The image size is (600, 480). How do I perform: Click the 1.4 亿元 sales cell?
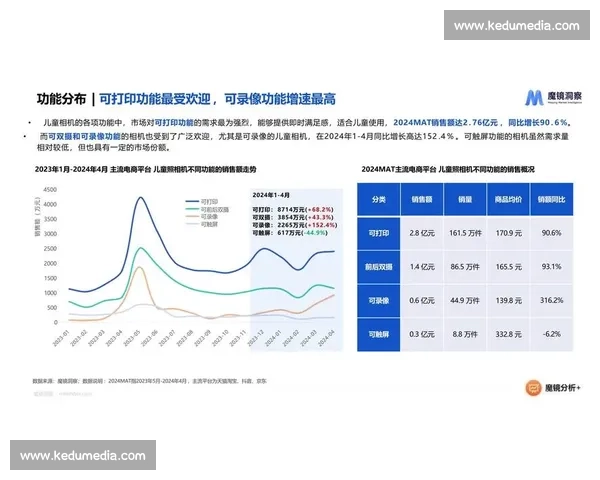pyautogui.click(x=422, y=267)
